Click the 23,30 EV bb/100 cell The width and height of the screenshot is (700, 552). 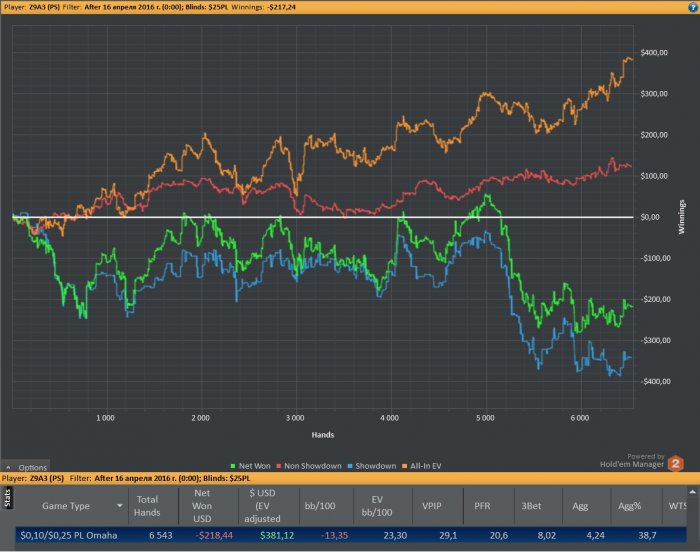(x=395, y=535)
